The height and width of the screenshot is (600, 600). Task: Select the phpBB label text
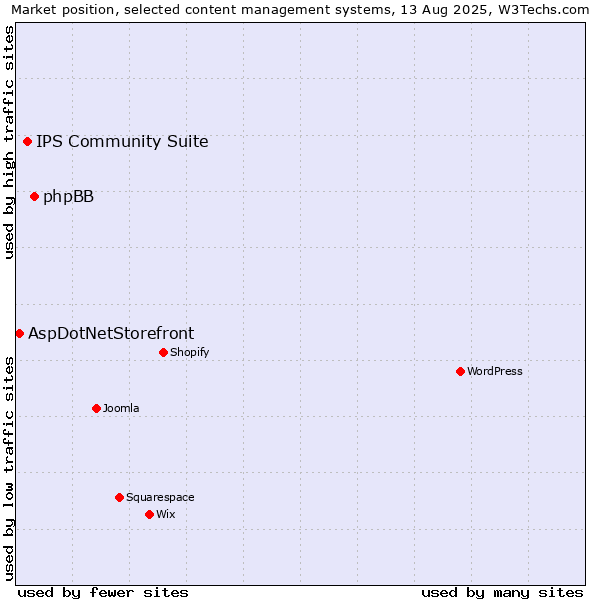[x=68, y=197]
